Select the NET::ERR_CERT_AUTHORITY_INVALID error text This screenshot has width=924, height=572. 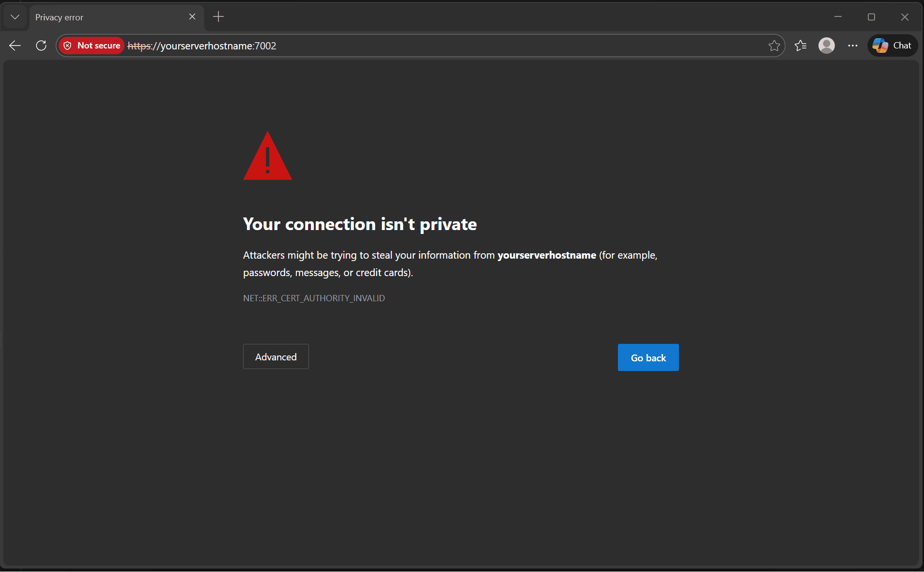click(x=314, y=298)
